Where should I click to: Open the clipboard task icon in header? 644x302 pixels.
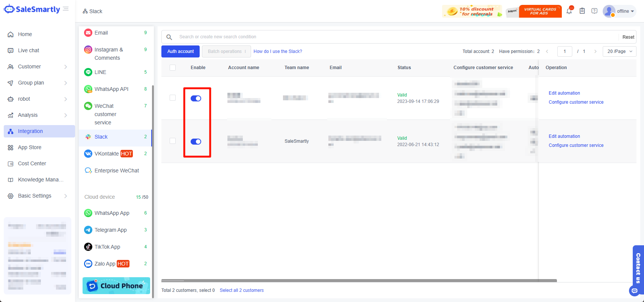pyautogui.click(x=582, y=11)
